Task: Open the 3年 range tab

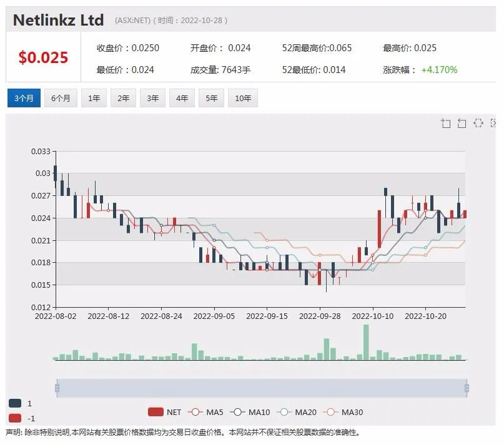Action: click(x=152, y=98)
